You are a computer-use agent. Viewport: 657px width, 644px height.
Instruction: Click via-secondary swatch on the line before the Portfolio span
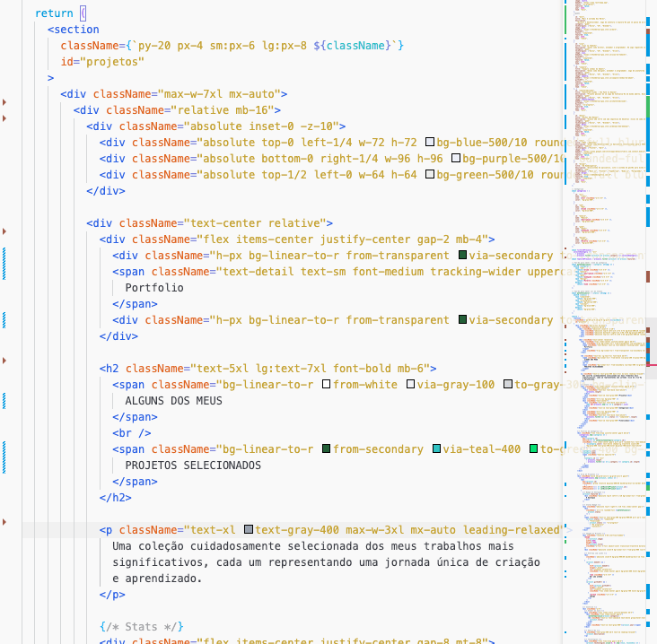462,255
